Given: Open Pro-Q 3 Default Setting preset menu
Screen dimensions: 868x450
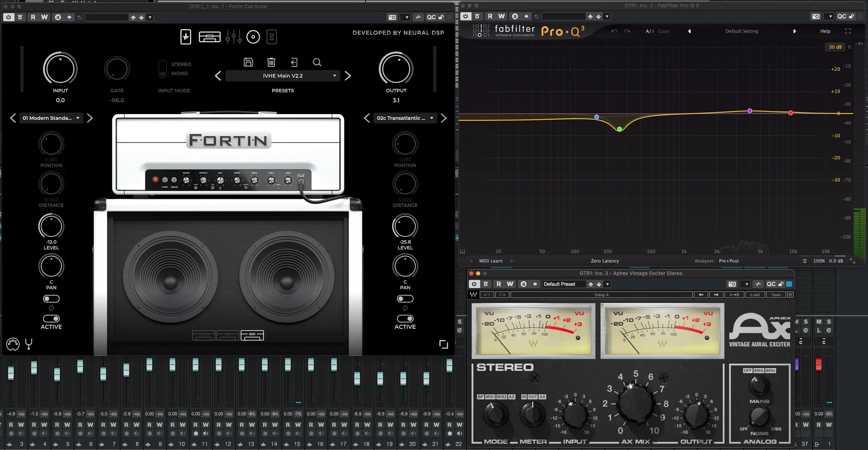Looking at the screenshot, I should pyautogui.click(x=742, y=31).
